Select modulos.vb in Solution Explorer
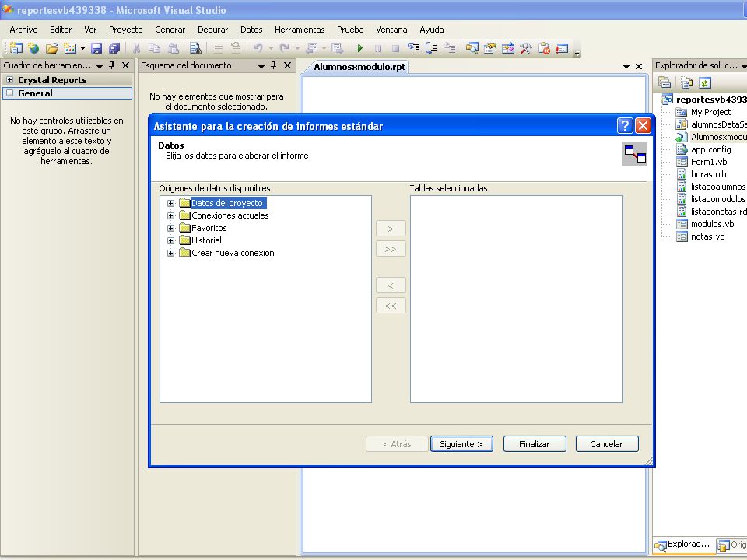This screenshot has height=560, width=747. (712, 224)
